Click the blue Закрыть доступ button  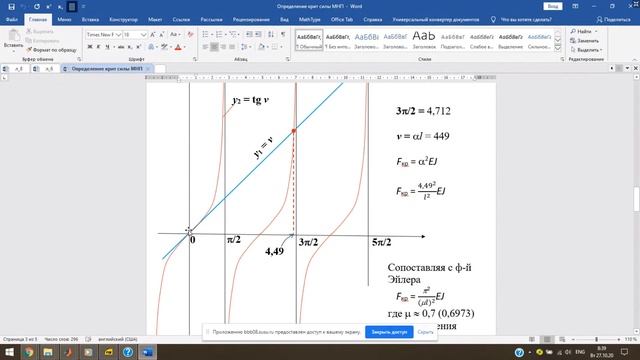(389, 332)
